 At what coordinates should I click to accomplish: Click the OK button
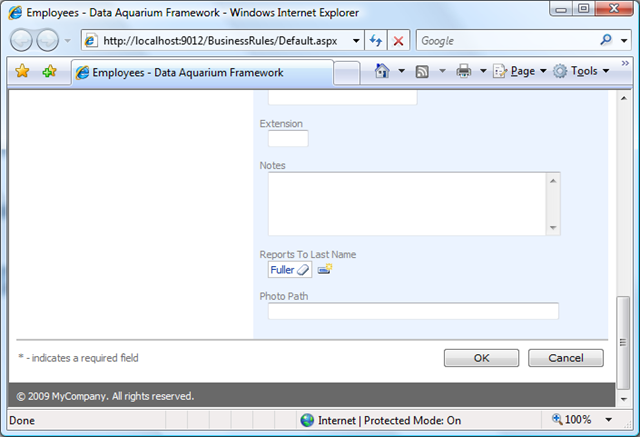coord(482,358)
